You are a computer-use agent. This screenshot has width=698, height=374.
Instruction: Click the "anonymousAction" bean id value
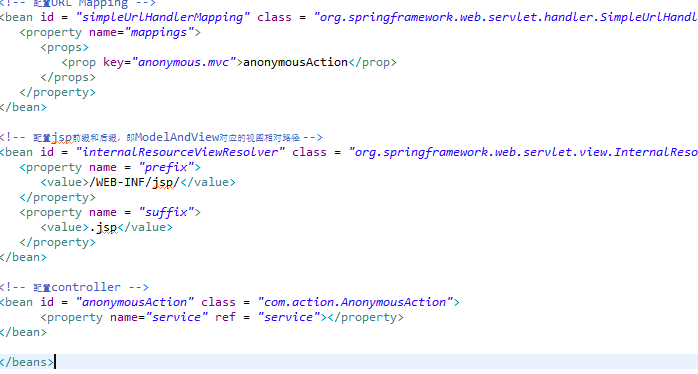click(135, 302)
